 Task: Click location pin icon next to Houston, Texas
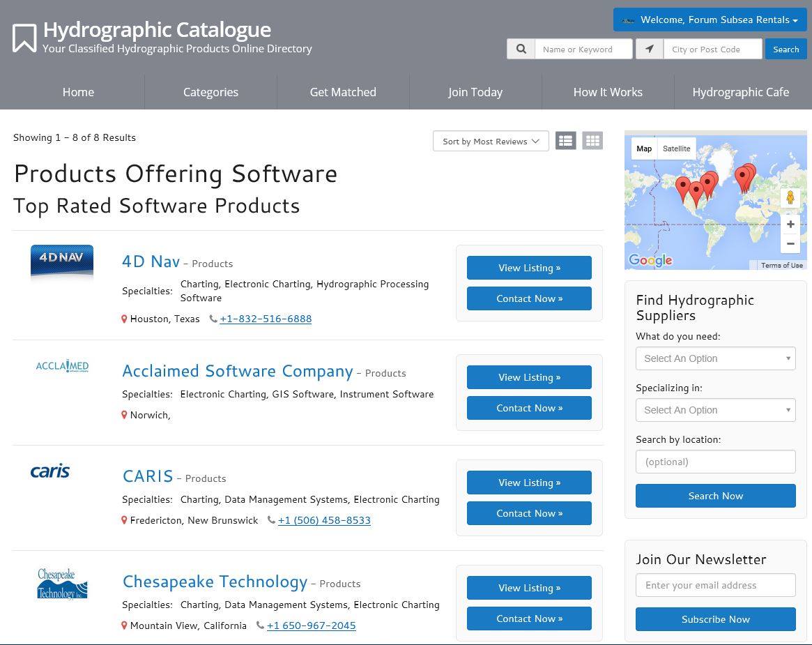[124, 319]
